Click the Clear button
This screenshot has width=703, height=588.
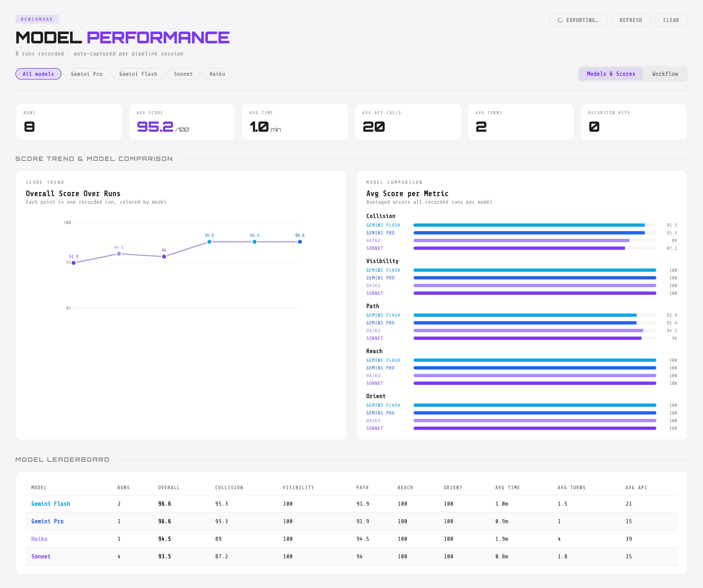(671, 20)
